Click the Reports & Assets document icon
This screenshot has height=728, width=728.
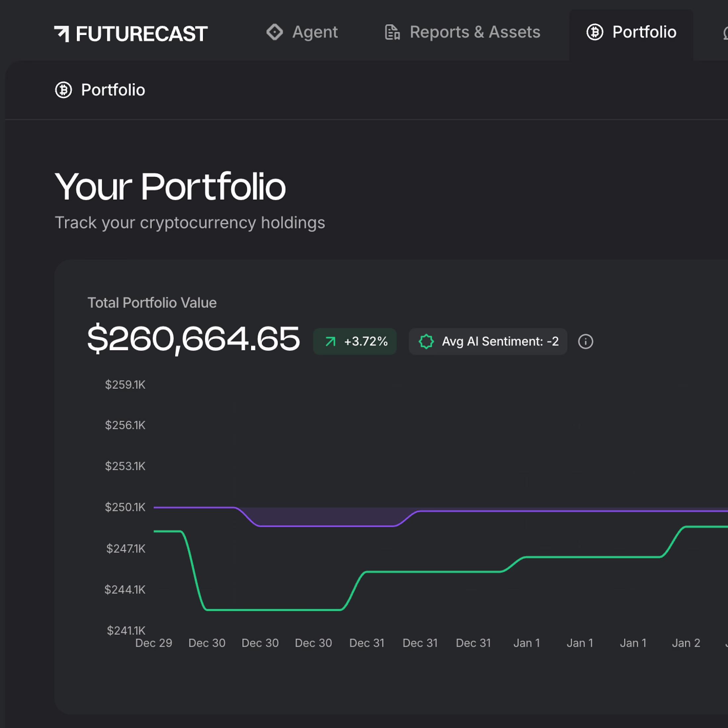[392, 32]
